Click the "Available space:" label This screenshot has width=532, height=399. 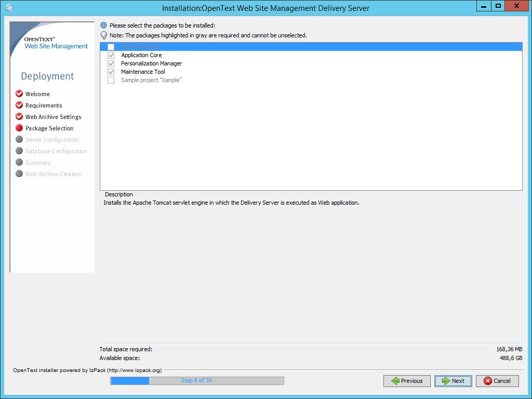119,358
